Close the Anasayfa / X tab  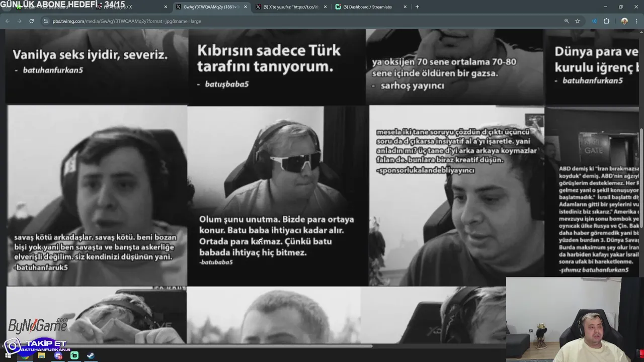166,7
